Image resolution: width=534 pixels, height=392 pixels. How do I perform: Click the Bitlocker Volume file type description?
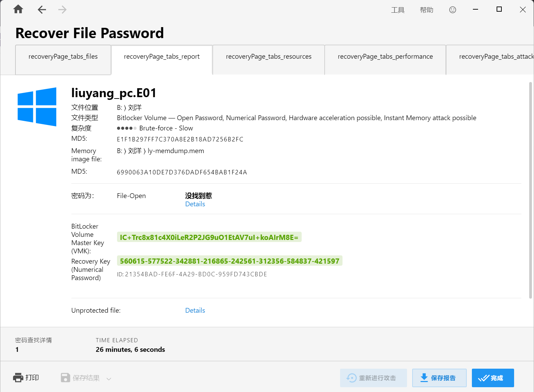[297, 118]
